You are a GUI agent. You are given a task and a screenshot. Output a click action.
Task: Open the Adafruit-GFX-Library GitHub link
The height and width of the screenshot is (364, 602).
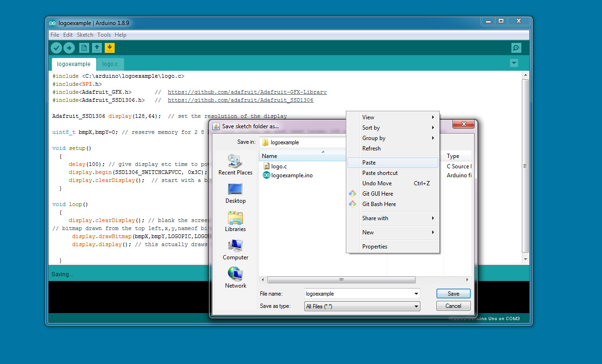[247, 92]
